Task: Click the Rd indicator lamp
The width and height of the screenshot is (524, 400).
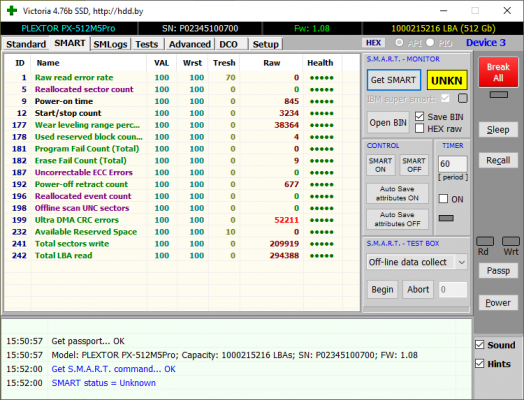Action: [485, 241]
